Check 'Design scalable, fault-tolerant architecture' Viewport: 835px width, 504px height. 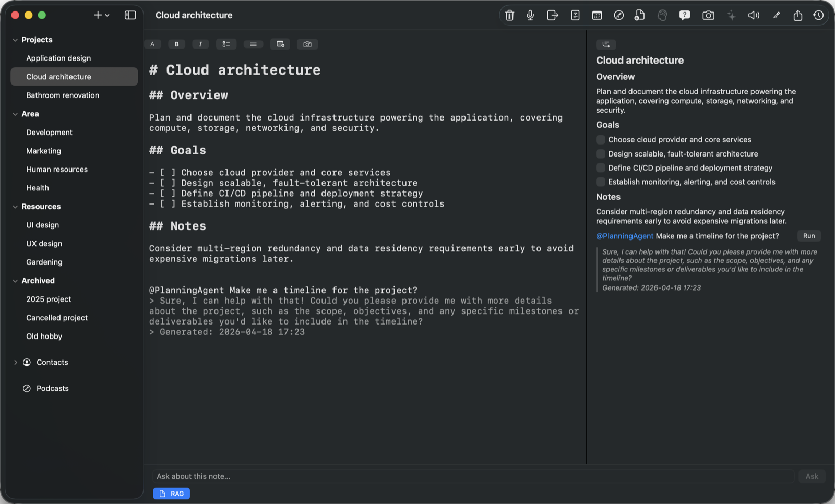point(601,154)
